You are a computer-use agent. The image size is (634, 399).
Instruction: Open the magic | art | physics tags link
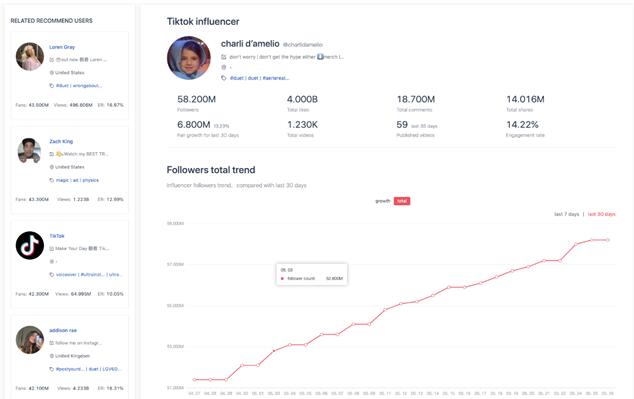[77, 180]
